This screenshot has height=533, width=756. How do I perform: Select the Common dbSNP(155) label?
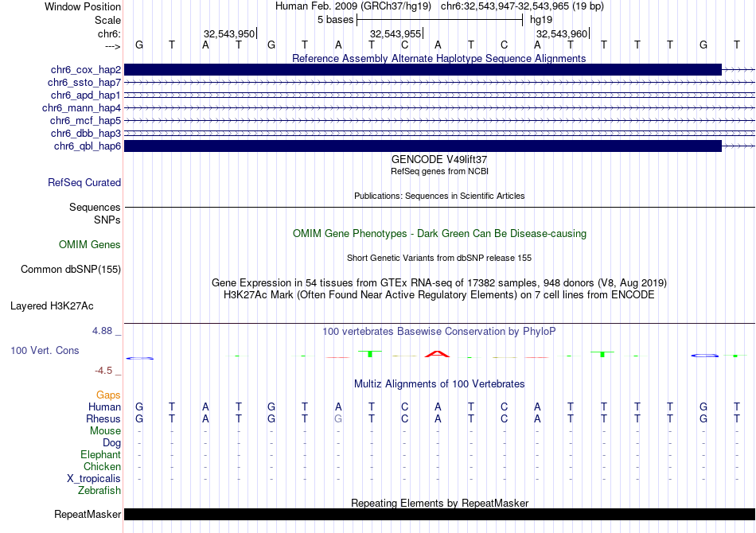tap(71, 270)
